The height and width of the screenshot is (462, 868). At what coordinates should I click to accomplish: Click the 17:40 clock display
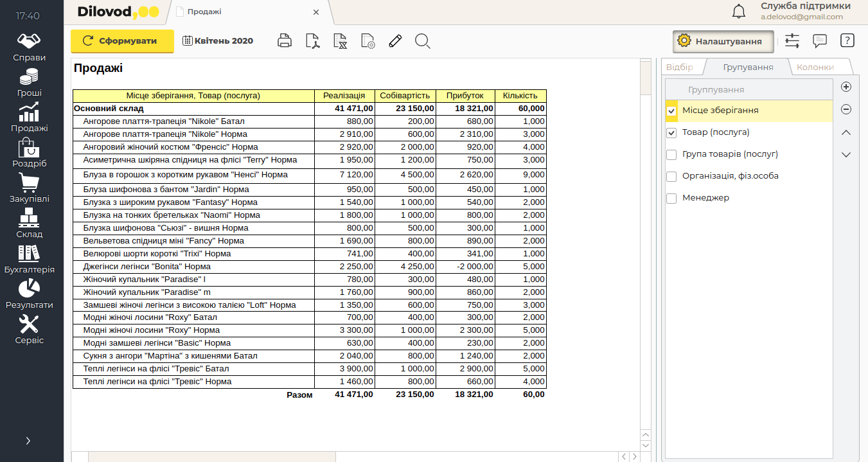coord(28,15)
